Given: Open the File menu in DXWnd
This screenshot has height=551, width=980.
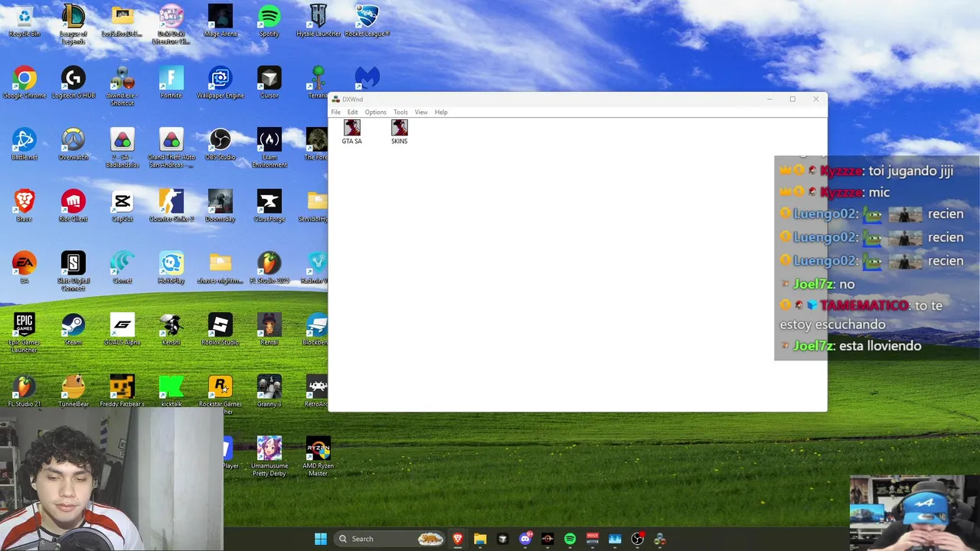Looking at the screenshot, I should tap(335, 112).
